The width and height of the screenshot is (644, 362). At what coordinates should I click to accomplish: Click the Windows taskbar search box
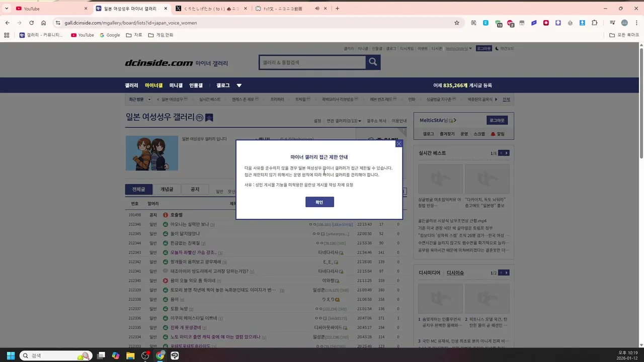[56, 355]
